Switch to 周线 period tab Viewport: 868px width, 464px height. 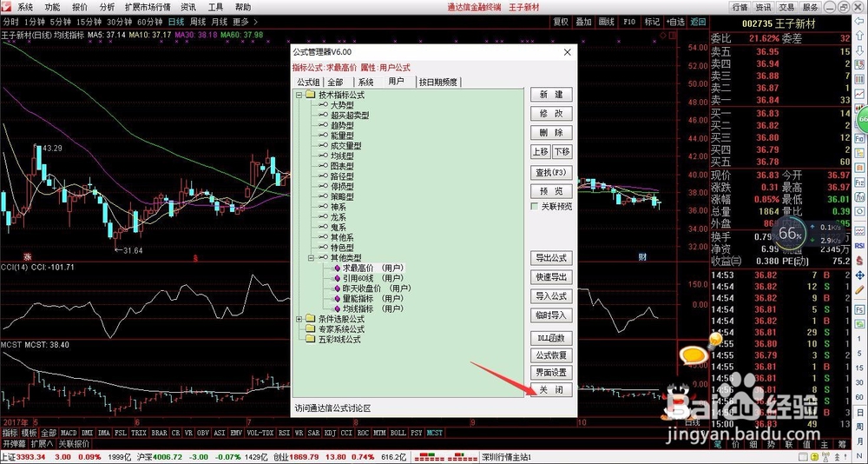[x=198, y=23]
